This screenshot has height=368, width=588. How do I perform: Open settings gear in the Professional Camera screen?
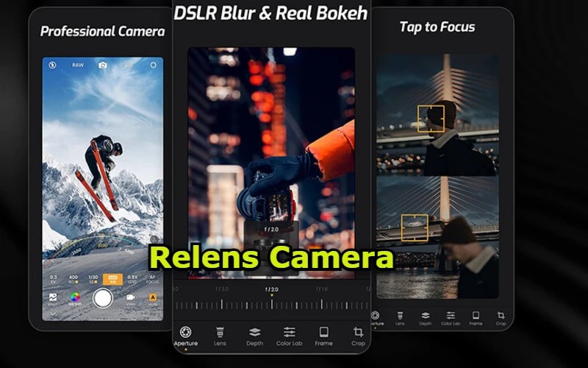pyautogui.click(x=153, y=65)
